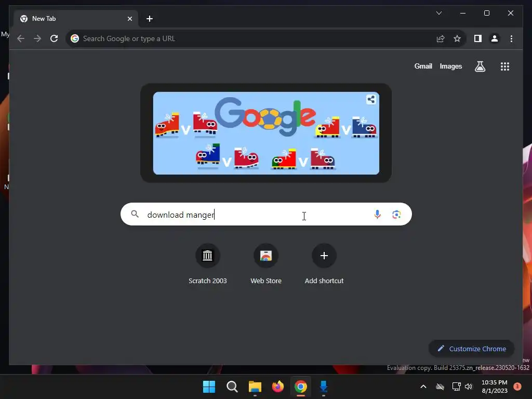
Task: Start voice search with microphone
Action: pyautogui.click(x=377, y=215)
